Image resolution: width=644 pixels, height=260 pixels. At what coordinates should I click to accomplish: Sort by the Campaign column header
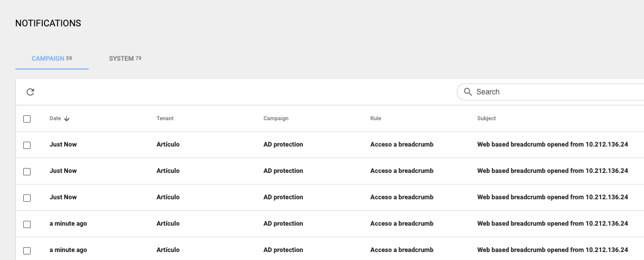point(276,118)
